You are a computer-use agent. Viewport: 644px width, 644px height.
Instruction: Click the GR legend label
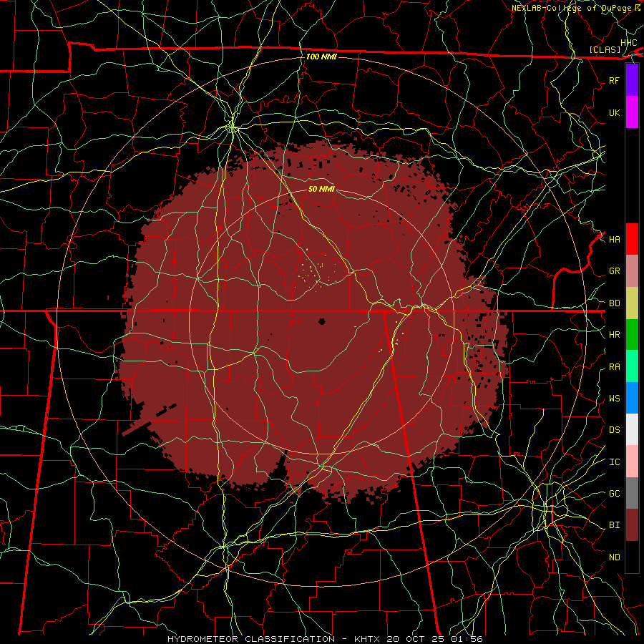coord(615,271)
